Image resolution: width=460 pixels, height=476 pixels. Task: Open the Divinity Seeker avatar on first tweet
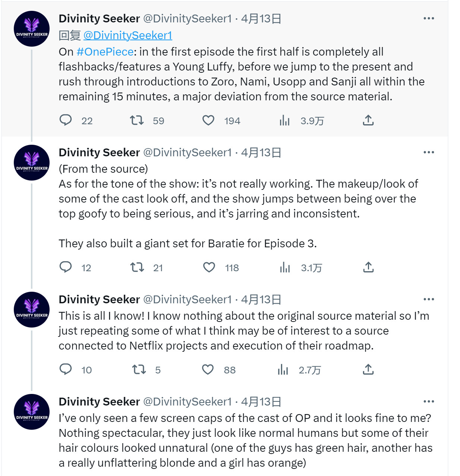32,29
